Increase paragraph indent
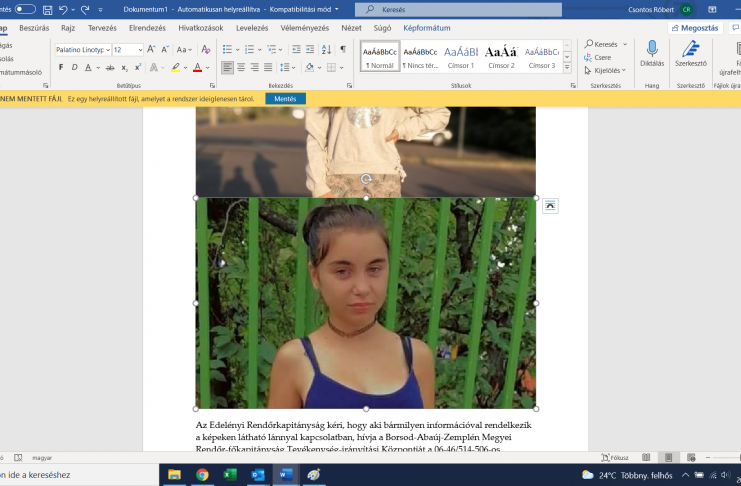This screenshot has height=486, width=741. (310, 49)
